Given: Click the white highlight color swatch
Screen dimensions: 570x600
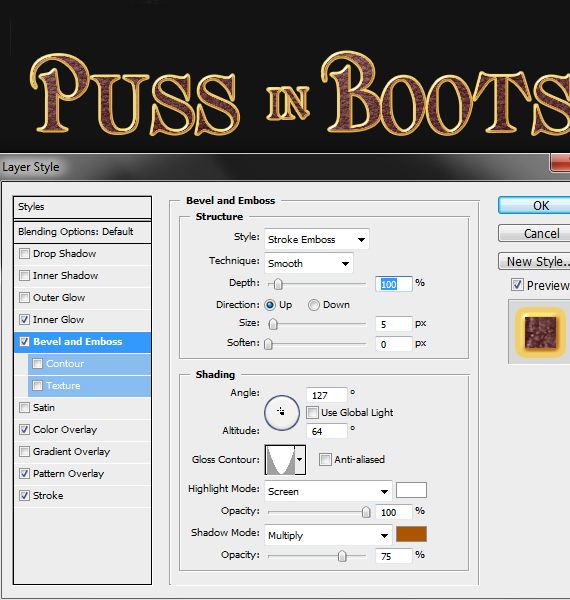Looking at the screenshot, I should coord(411,490).
